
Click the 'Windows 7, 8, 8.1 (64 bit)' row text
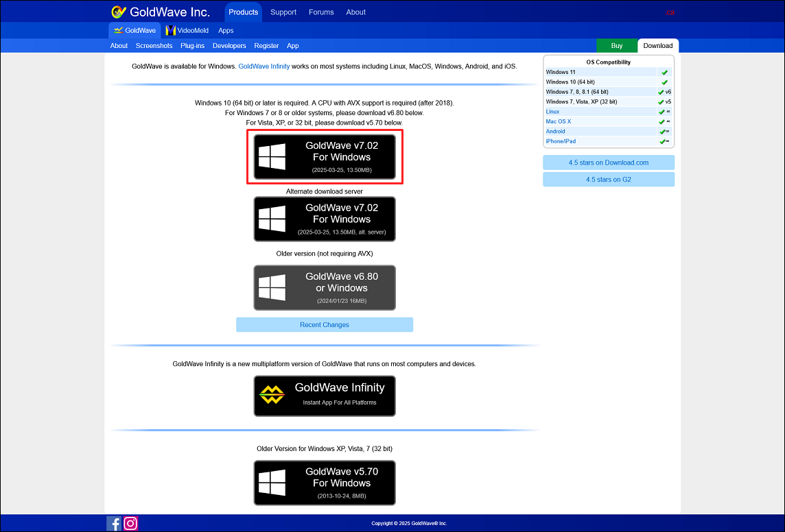click(576, 92)
